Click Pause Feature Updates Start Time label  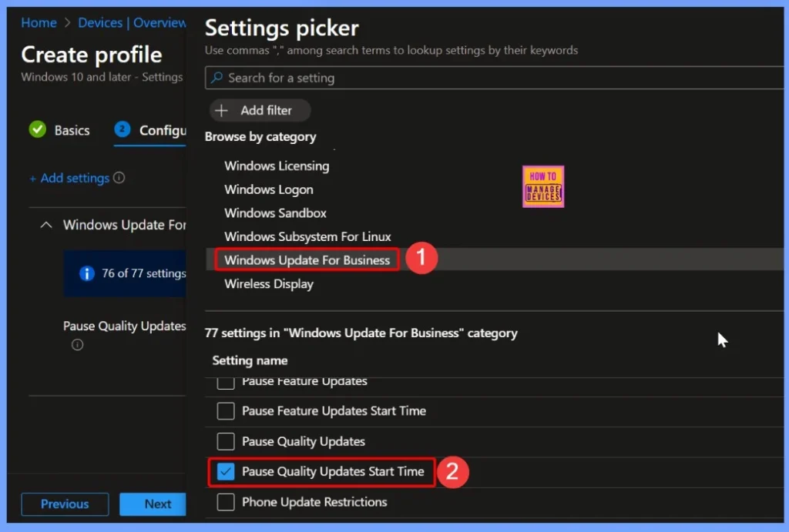point(334,411)
